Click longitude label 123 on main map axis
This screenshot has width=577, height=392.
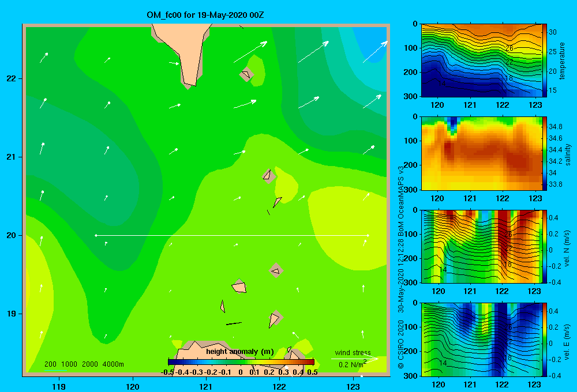(353, 386)
